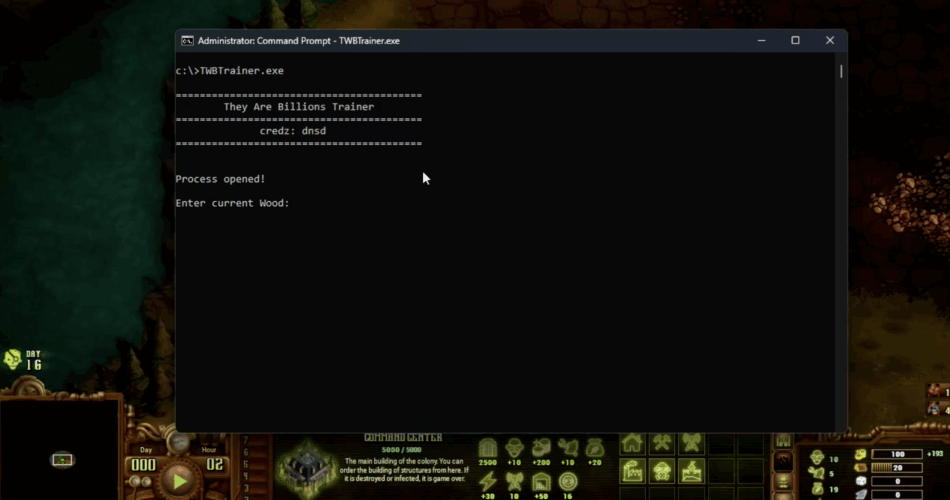Open the crossed pickaxes resources build category
The width and height of the screenshot is (950, 500).
(662, 444)
